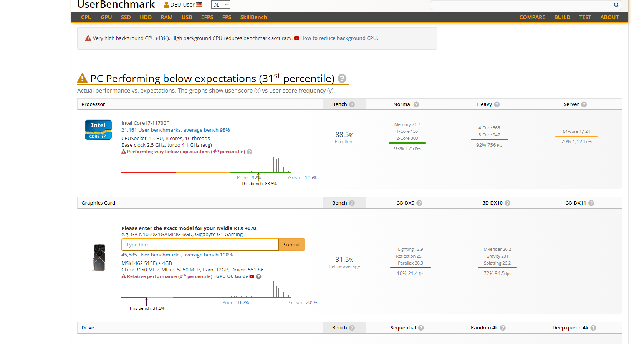Viewport: 644px width, 344px height.
Task: Go to the EFPS section
Action: point(207,17)
